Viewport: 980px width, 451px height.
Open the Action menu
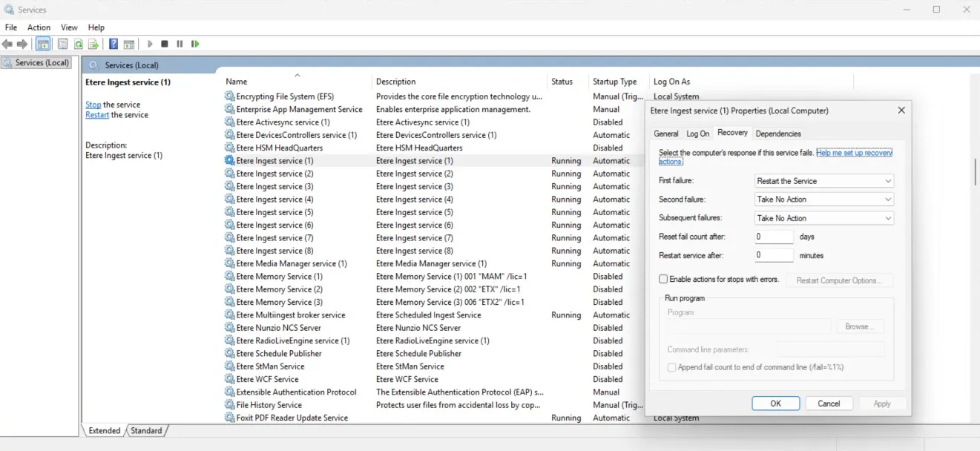39,27
